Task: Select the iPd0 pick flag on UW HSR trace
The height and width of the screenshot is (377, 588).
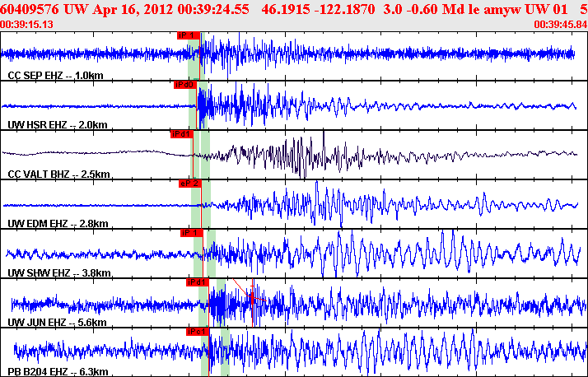Action: (x=185, y=85)
